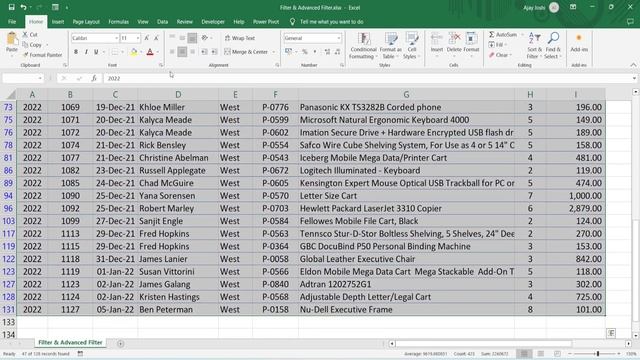Click the New Sheet plus button

tap(120, 344)
